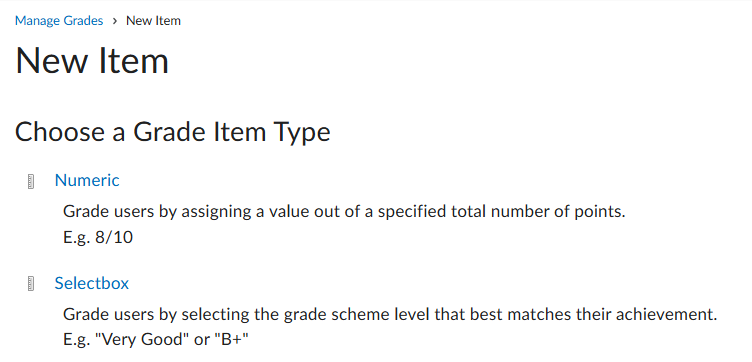The height and width of the screenshot is (362, 752).
Task: Click the ruler icon beside Selectbox
Action: tap(31, 284)
